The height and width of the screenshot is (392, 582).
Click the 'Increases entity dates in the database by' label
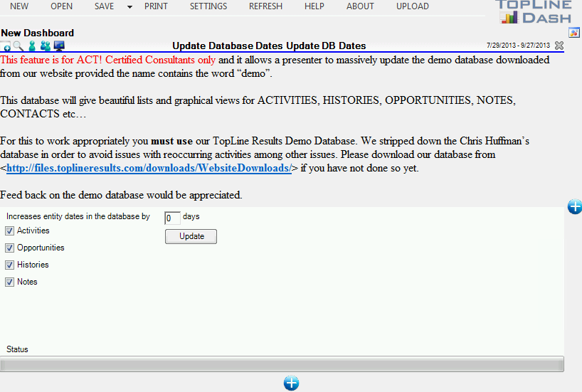78,216
